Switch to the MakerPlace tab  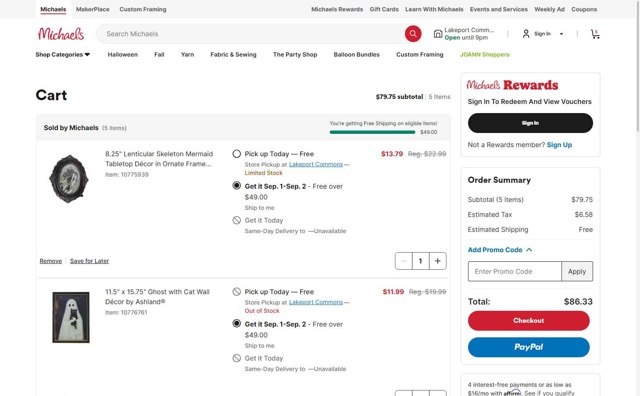coord(93,9)
